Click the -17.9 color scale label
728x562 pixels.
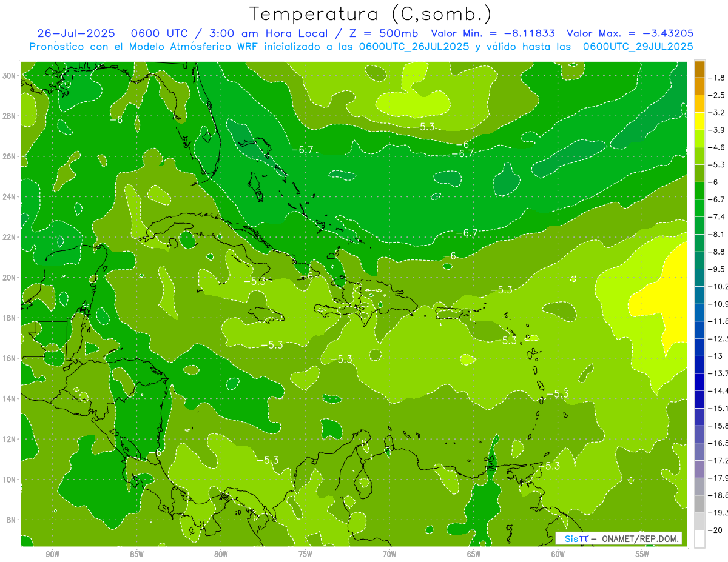click(718, 478)
